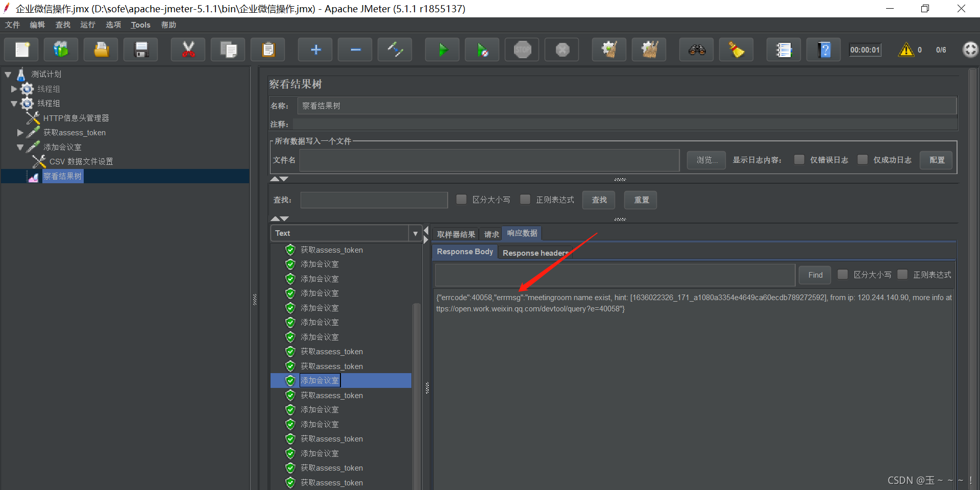Click Start no pauses icon
Screen dimensions: 980x490
pyautogui.click(x=482, y=50)
